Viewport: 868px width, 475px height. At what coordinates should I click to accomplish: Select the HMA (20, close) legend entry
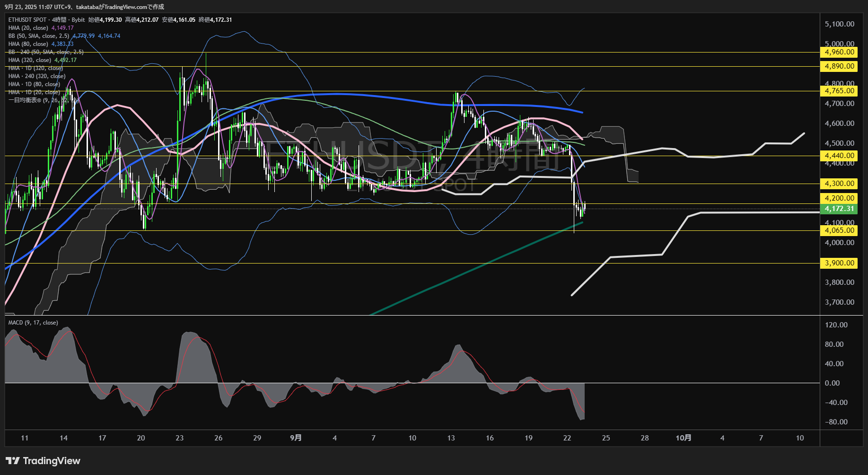click(x=28, y=28)
